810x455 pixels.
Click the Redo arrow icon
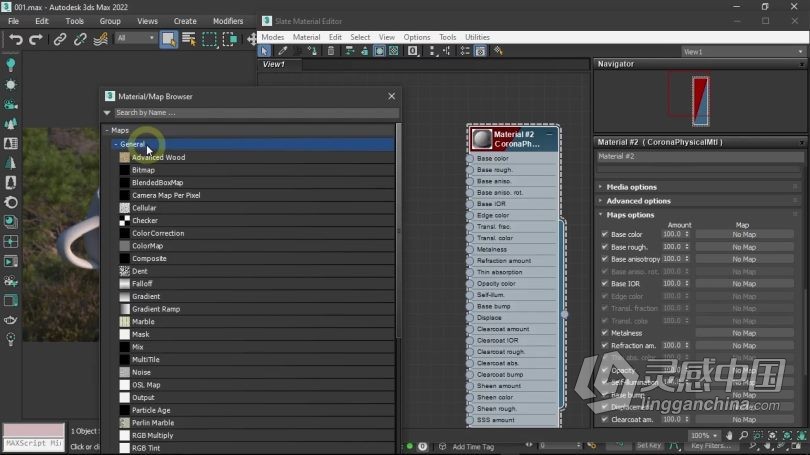pyautogui.click(x=36, y=39)
